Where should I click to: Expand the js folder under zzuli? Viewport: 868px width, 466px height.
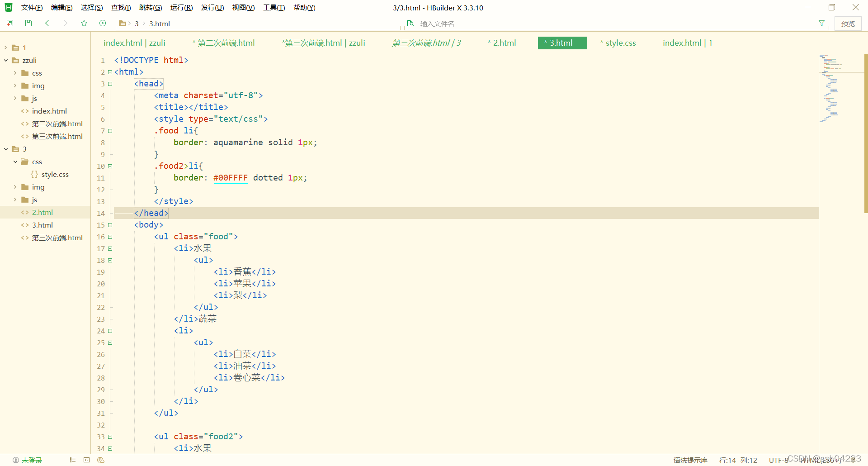15,98
